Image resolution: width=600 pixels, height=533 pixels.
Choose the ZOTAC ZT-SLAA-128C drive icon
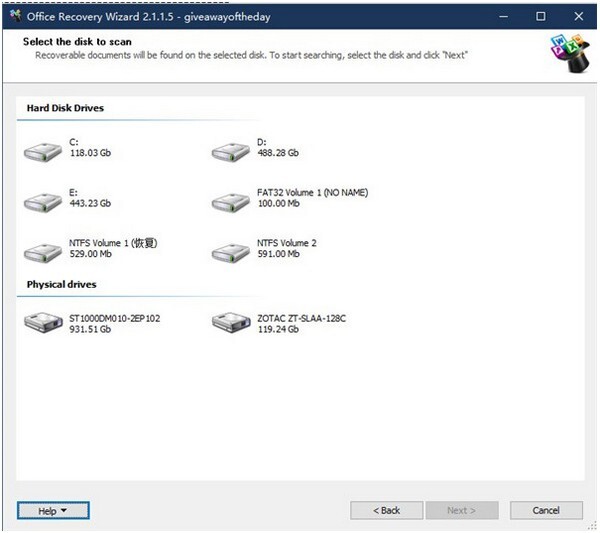[x=231, y=322]
